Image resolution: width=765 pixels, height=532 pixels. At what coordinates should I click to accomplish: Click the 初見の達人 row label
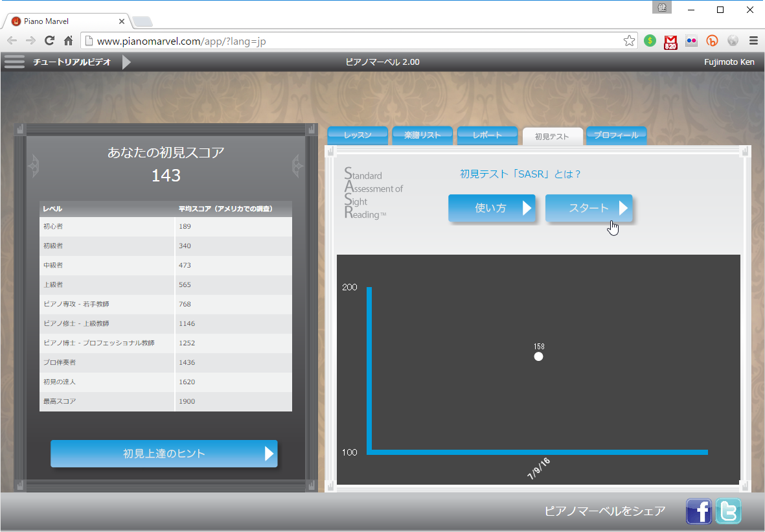(x=60, y=382)
